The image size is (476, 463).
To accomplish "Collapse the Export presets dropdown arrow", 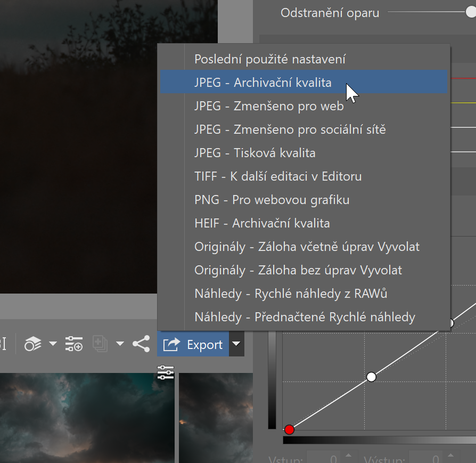I will coord(236,345).
